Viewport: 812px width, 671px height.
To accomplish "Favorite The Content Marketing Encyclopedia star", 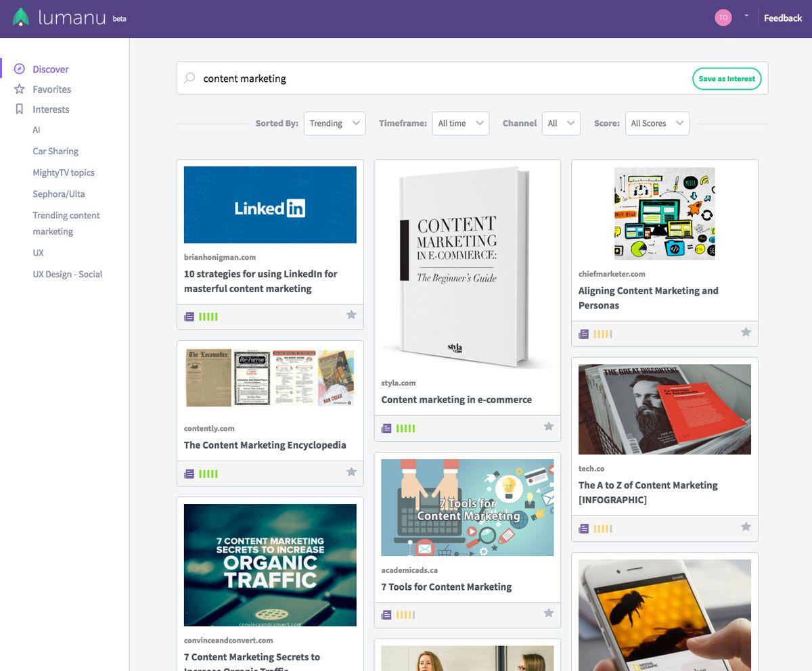I will pyautogui.click(x=351, y=472).
